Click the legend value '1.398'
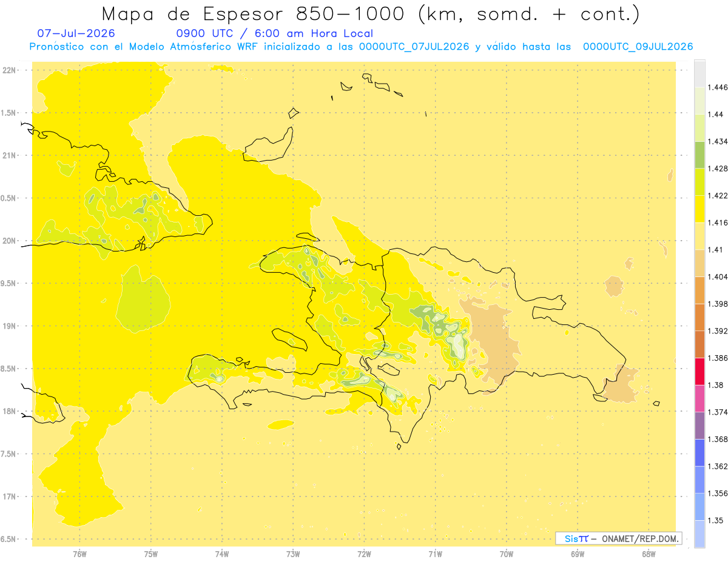 tap(718, 304)
